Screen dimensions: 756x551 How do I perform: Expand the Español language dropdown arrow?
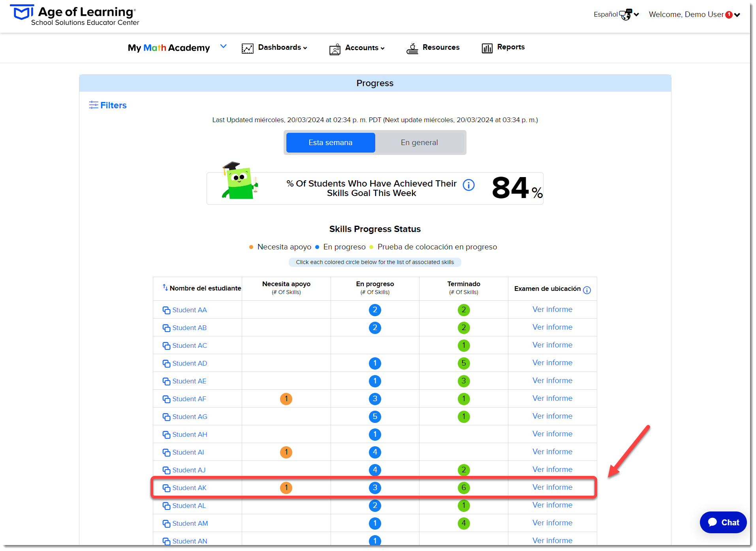pos(636,15)
